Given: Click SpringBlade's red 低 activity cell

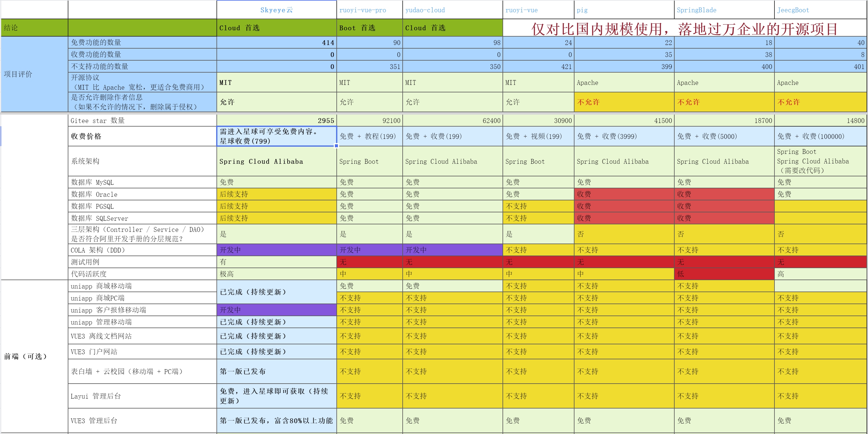Looking at the screenshot, I should 724,274.
